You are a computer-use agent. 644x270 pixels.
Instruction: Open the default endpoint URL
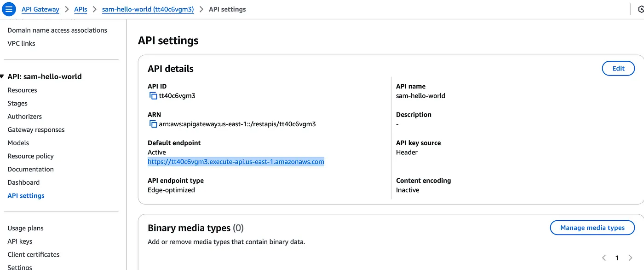(236, 162)
